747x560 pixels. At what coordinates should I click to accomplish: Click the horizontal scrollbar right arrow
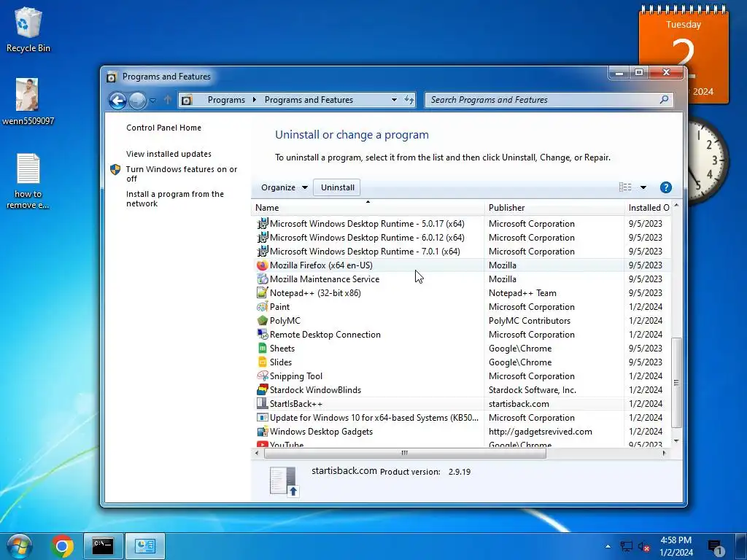point(664,454)
